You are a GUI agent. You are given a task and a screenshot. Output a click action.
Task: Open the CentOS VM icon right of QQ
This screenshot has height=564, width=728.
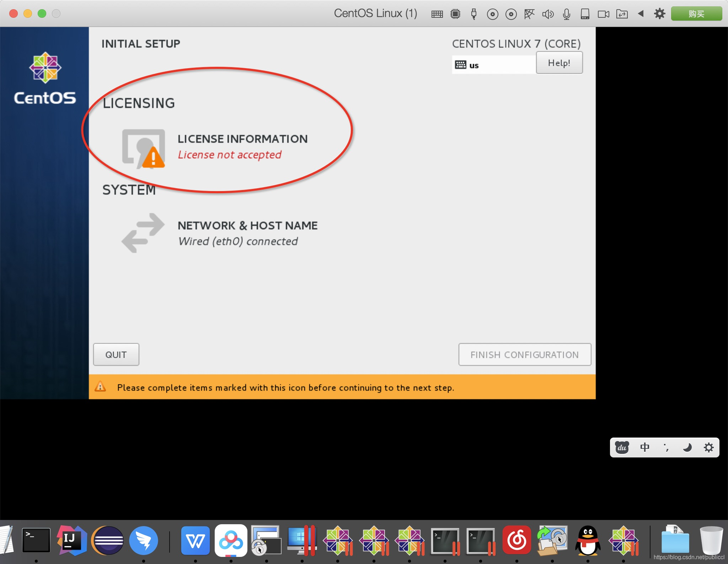623,541
